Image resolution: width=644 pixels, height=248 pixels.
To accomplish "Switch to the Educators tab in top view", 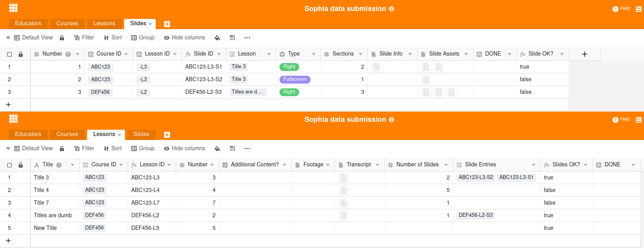I will tap(28, 24).
